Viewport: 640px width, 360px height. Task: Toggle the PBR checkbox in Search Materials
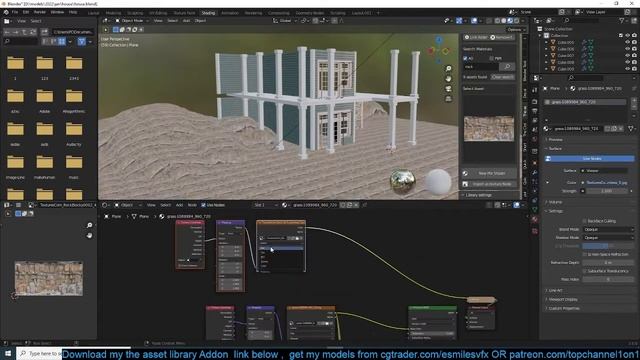coord(491,58)
